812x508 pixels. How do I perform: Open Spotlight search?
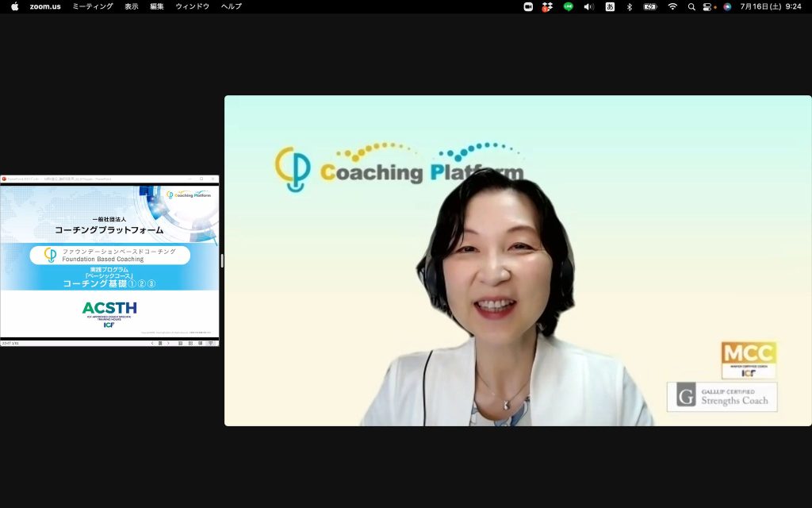(x=691, y=6)
